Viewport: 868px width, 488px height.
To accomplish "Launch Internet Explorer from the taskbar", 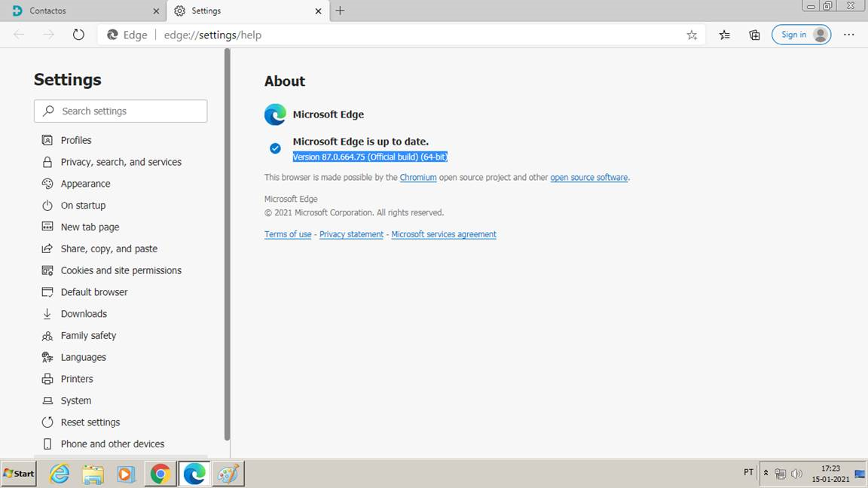I will (60, 474).
